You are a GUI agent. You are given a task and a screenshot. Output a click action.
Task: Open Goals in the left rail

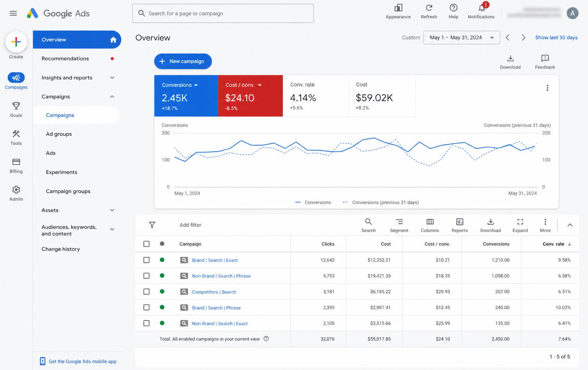click(x=16, y=109)
